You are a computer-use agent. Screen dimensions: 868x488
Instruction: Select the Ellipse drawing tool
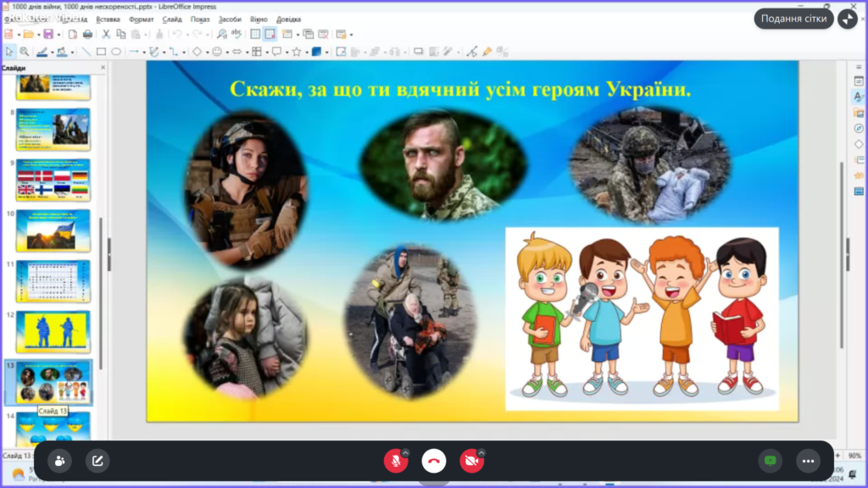tap(116, 52)
